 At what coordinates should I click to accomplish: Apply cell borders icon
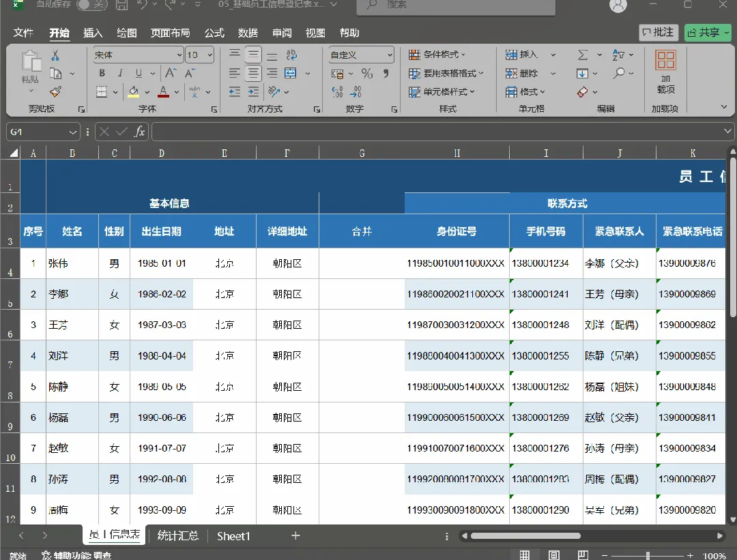click(x=102, y=91)
